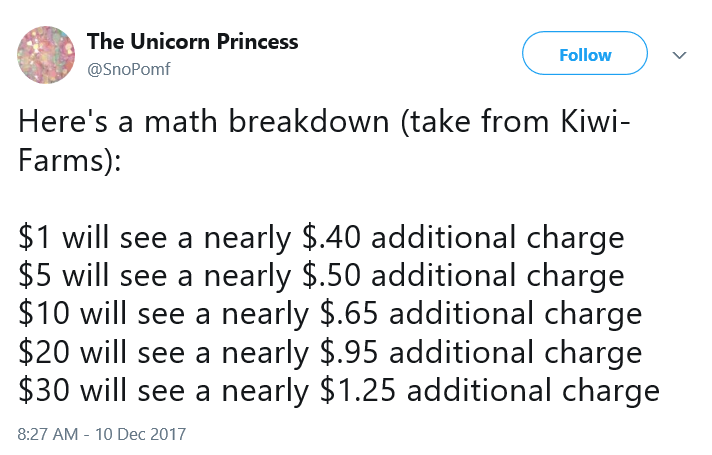Screen dimensions: 712x455
Task: Select the "$5 will see" line start
Action: [x=92, y=276]
